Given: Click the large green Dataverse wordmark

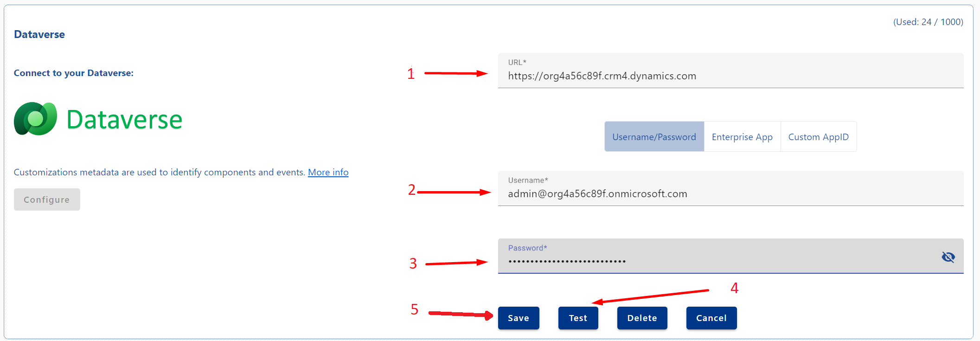Looking at the screenshot, I should 124,119.
